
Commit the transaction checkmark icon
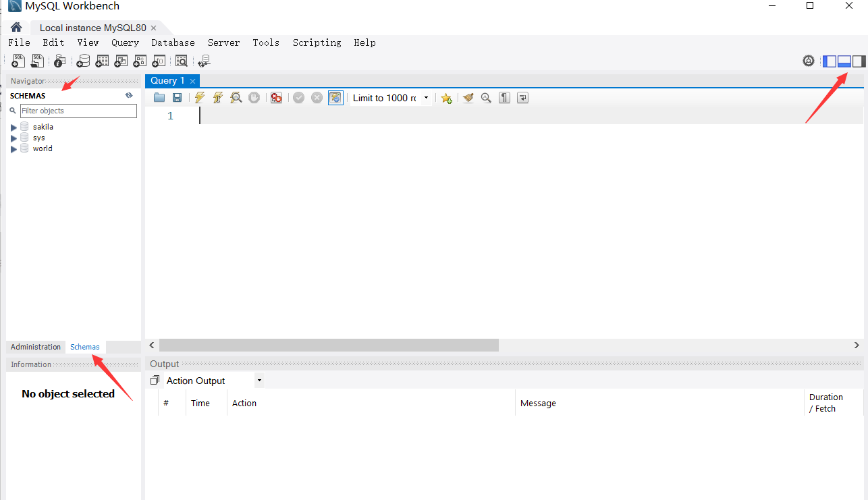298,98
